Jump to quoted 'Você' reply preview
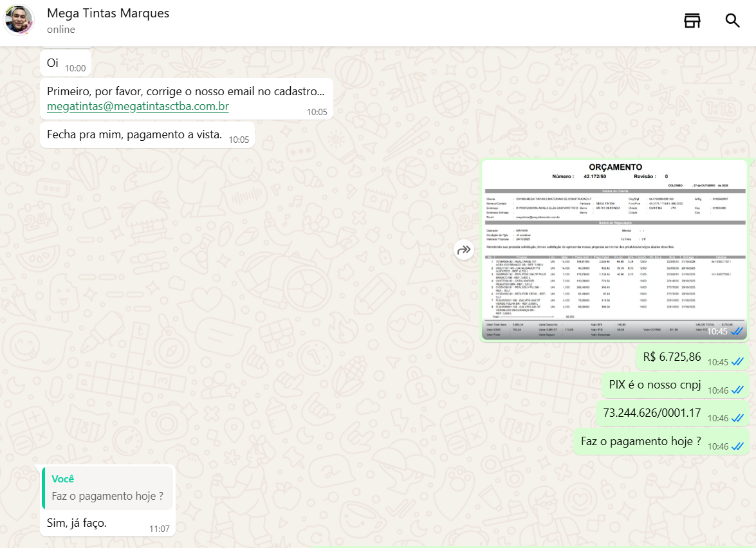756x548 pixels. point(107,488)
